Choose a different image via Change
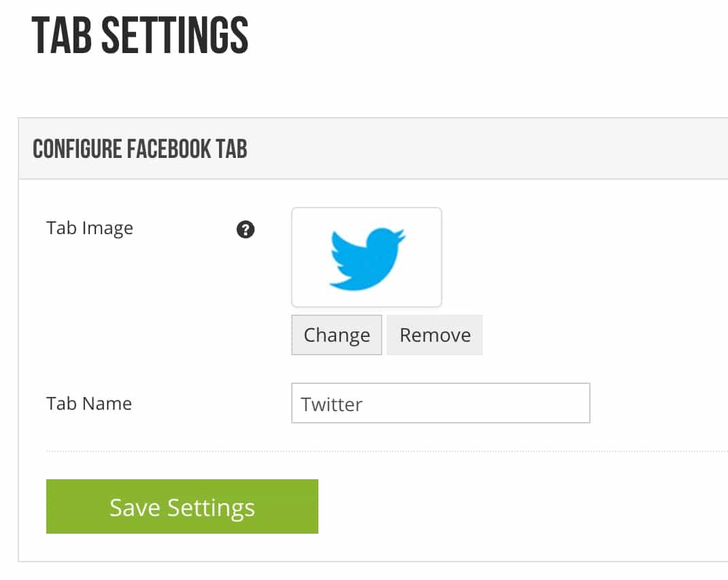The height and width of the screenshot is (580, 728). pos(337,335)
